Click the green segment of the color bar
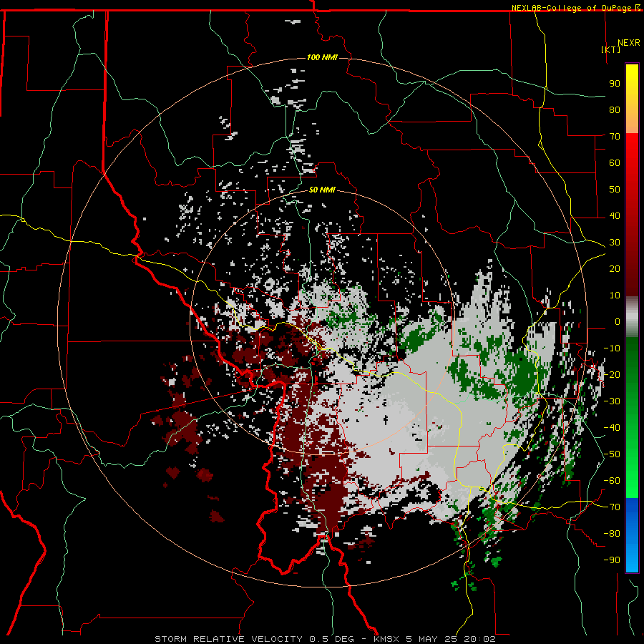The width and height of the screenshot is (644, 644). tap(632, 418)
